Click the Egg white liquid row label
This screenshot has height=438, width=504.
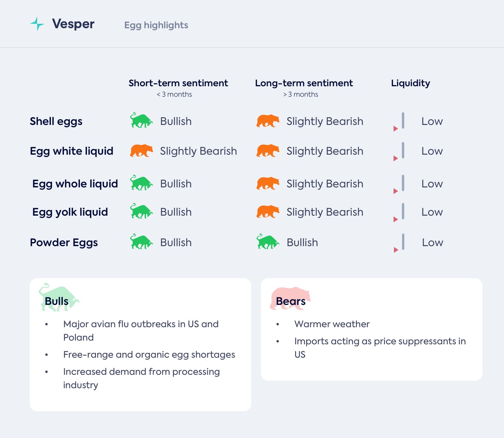pos(71,151)
